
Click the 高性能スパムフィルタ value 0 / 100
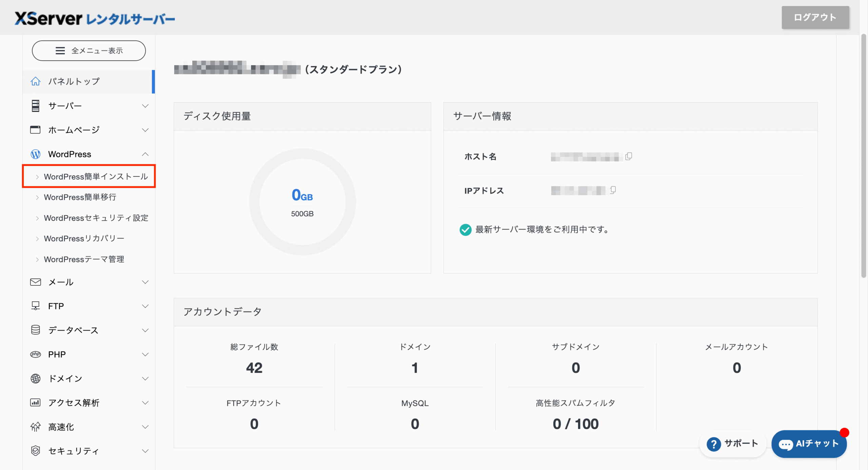coord(576,424)
